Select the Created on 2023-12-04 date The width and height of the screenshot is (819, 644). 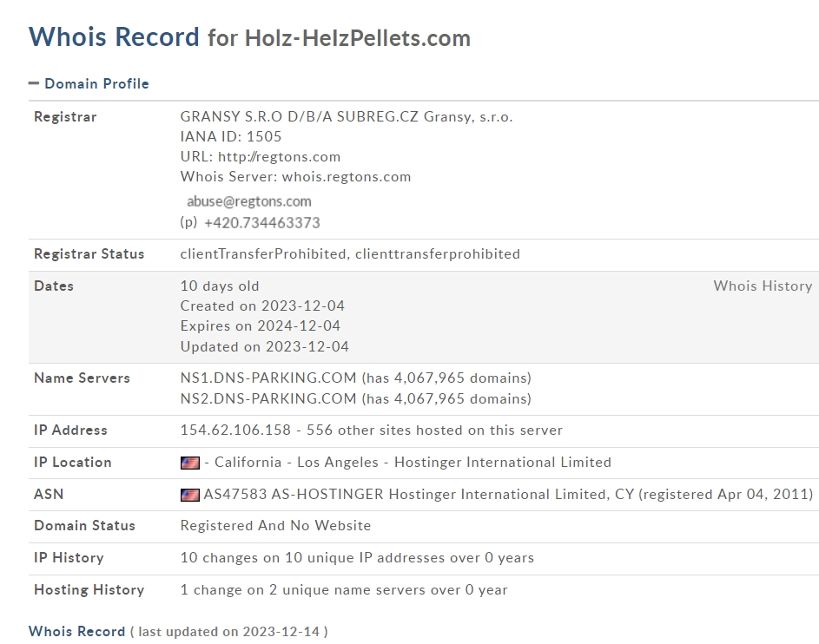(262, 306)
